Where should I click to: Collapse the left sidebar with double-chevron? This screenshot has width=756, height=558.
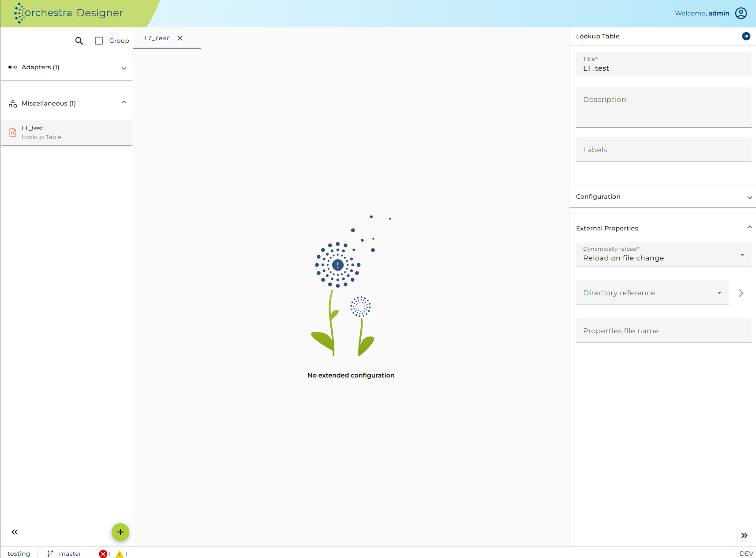coord(15,532)
